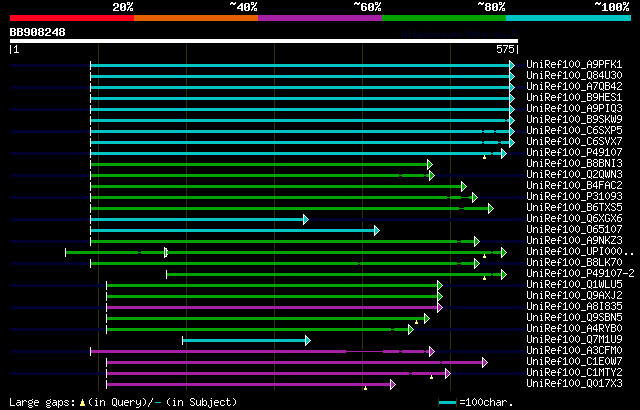
Task: Select the UniRef100_A9PIQ3 label
Action: tap(574, 109)
